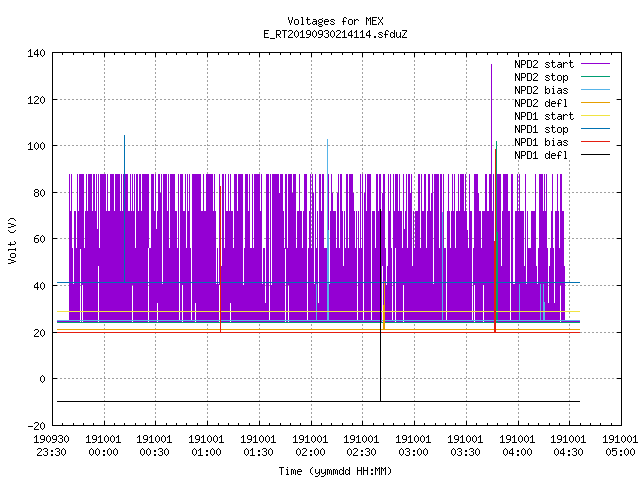Screen dimensions: 640x480
Task: Click the x-axis label 'Time (yymmdd HH:MM)'
Action: click(335, 471)
